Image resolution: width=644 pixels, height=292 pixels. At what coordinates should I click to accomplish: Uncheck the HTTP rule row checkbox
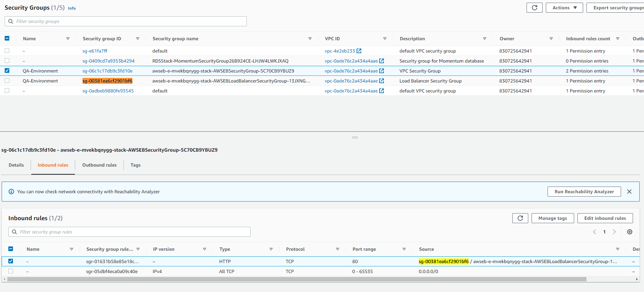tap(11, 261)
